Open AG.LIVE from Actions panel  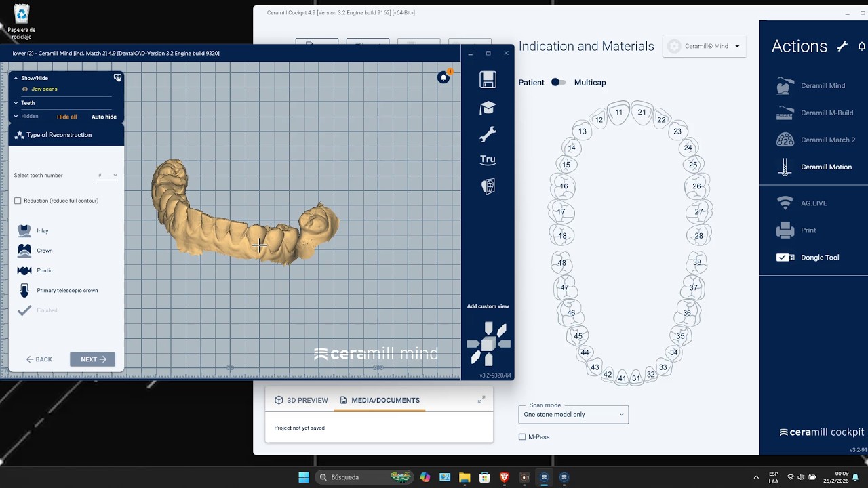802,203
